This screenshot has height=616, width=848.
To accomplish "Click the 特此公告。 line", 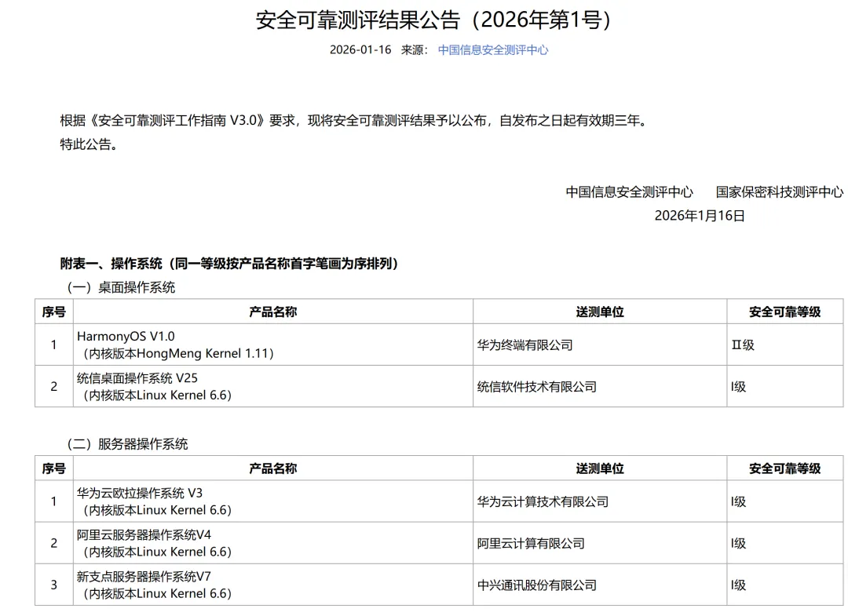I will click(x=89, y=144).
